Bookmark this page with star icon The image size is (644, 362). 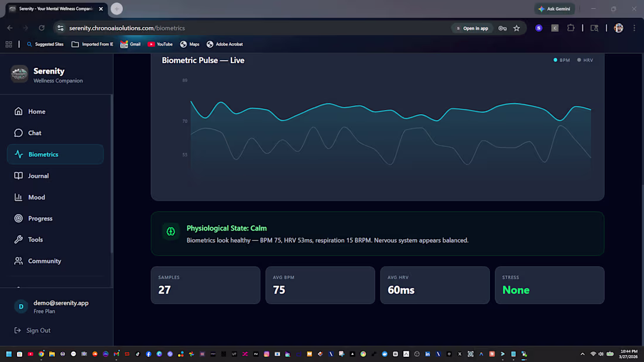517,28
